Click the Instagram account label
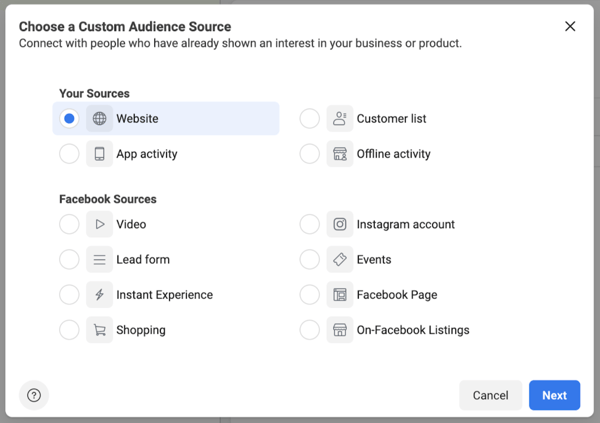This screenshot has height=423, width=600. 406,224
